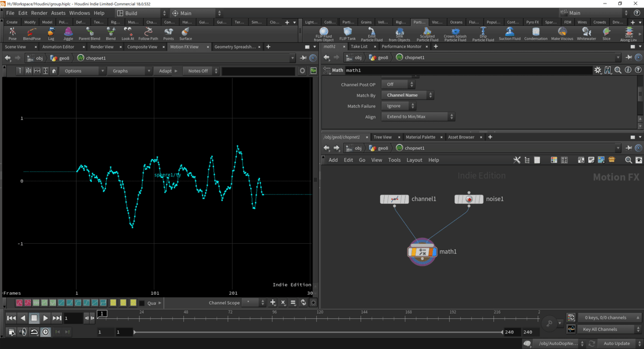
Task: Open the Assets menu
Action: 58,13
